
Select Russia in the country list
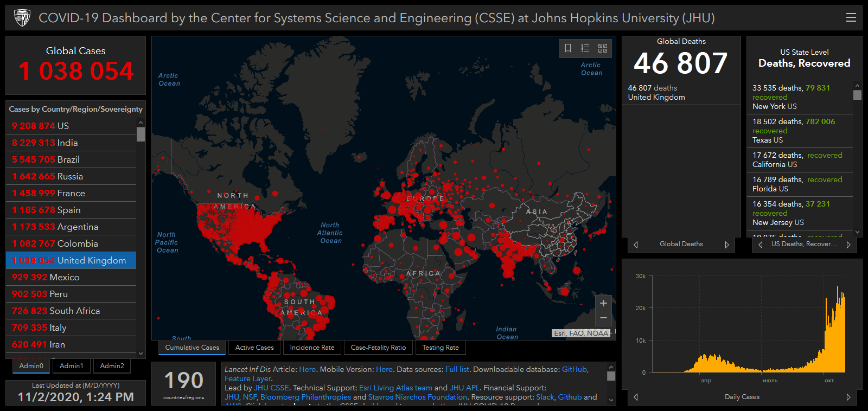[71, 176]
